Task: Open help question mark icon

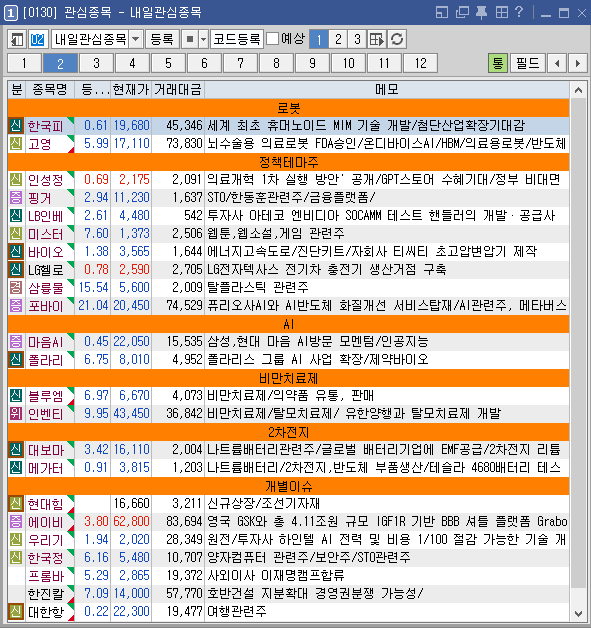Action: 519,12
